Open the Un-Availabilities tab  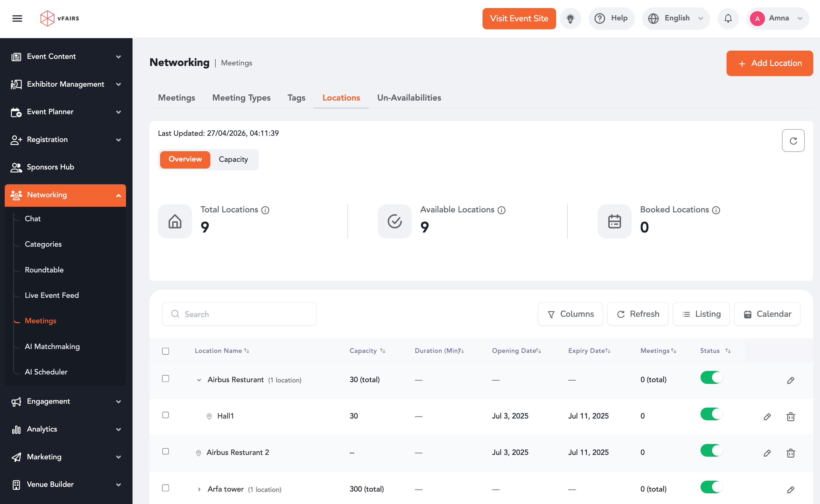(x=409, y=98)
